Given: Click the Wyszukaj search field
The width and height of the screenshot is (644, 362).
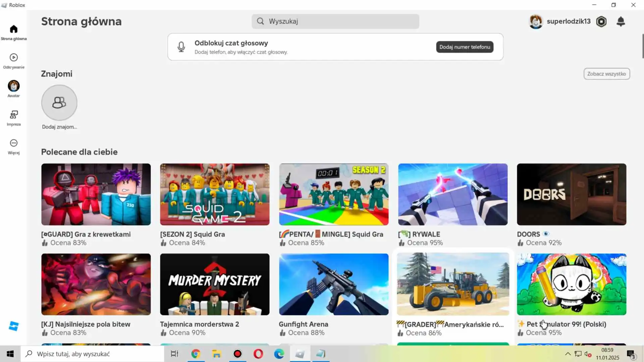Looking at the screenshot, I should tap(335, 21).
